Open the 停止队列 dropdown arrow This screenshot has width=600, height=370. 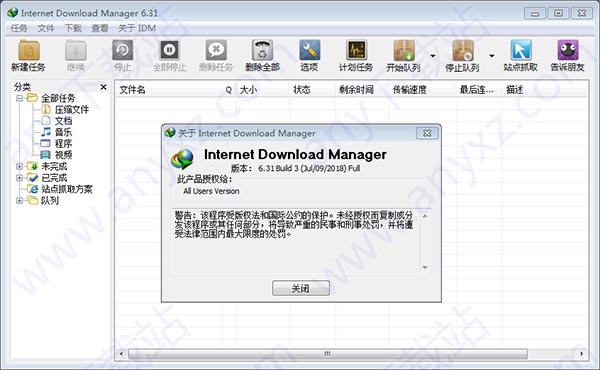coord(492,56)
